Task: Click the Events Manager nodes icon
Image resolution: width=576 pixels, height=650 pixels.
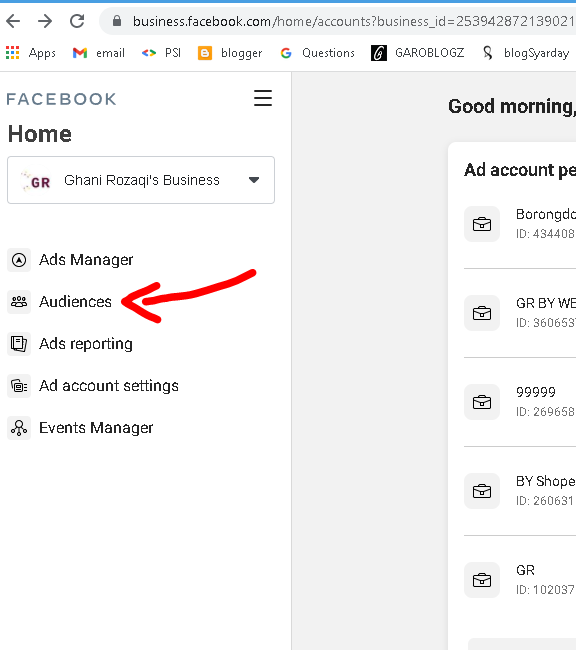Action: coord(19,428)
